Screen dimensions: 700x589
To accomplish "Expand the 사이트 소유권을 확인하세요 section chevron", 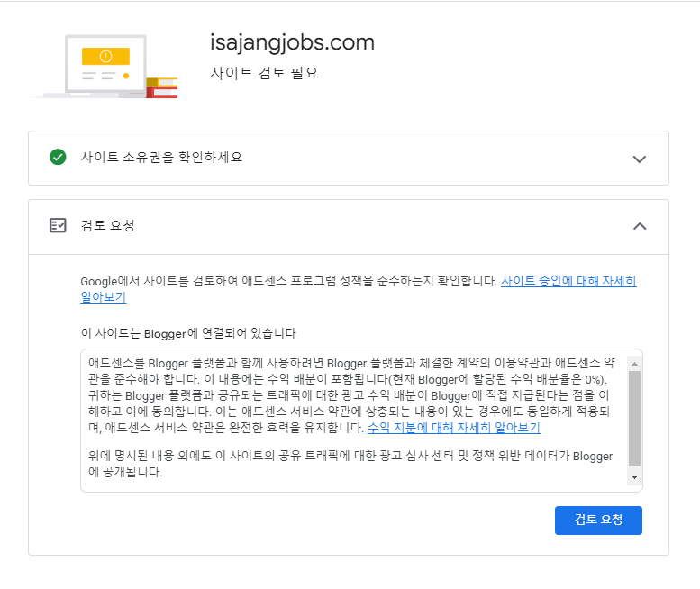I will click(x=640, y=159).
